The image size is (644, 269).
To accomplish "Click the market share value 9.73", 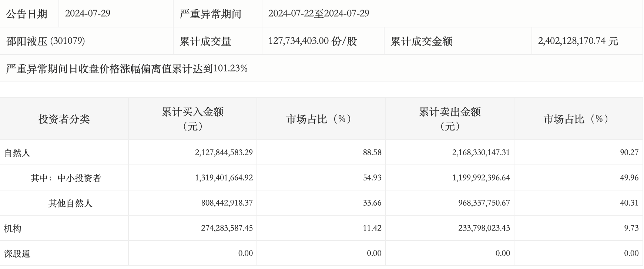I will click(631, 228).
